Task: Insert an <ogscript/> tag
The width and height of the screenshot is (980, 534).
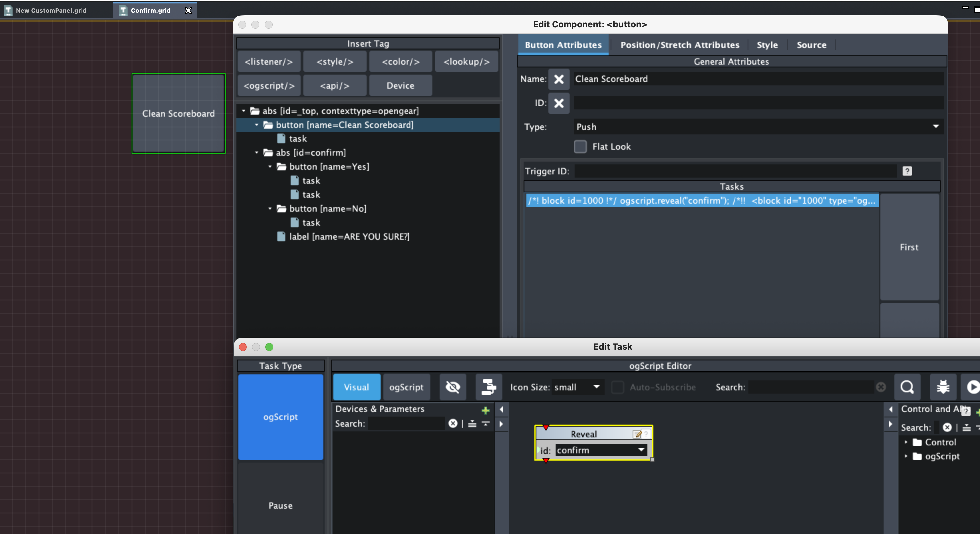Action: tap(269, 86)
